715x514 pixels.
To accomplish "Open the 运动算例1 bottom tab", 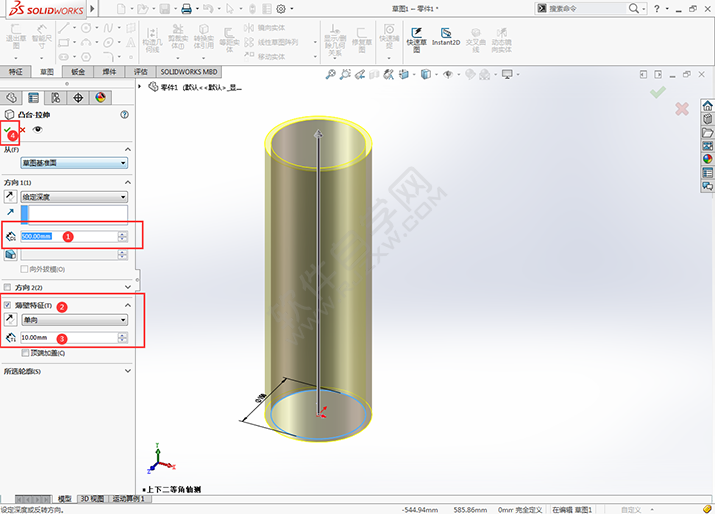I will pos(126,498).
